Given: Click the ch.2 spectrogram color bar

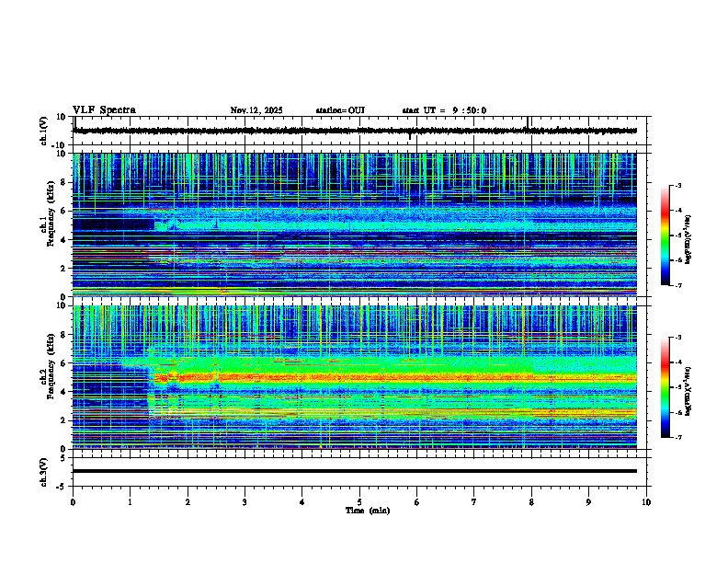Looking at the screenshot, I should point(665,387).
